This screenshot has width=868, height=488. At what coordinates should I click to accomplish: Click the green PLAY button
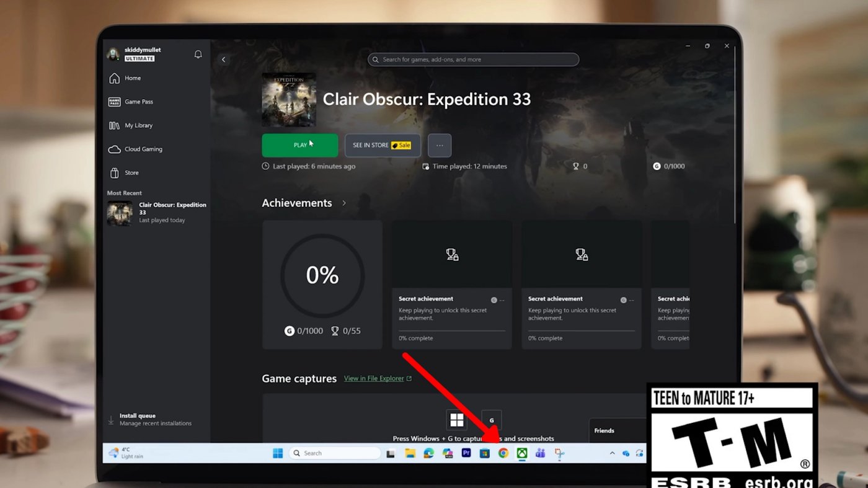tap(300, 144)
